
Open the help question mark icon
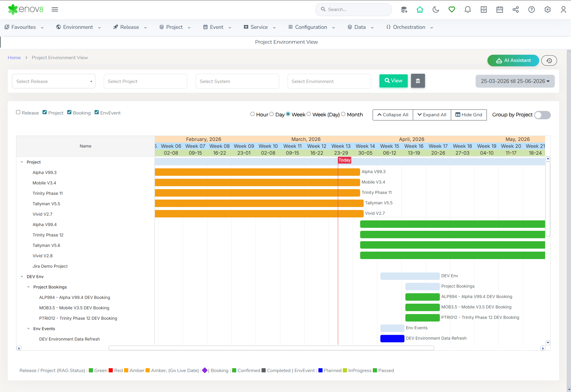coord(531,10)
